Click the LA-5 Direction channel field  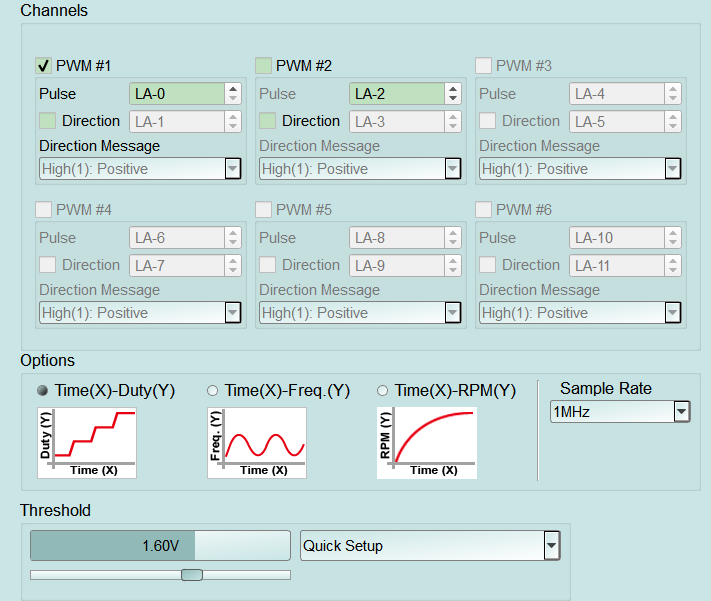pyautogui.click(x=617, y=122)
